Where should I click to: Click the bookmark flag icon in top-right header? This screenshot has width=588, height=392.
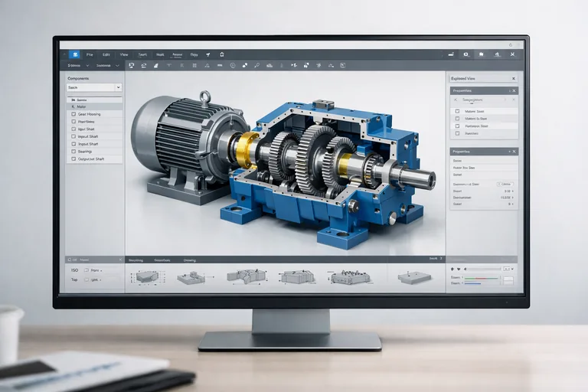click(x=481, y=54)
